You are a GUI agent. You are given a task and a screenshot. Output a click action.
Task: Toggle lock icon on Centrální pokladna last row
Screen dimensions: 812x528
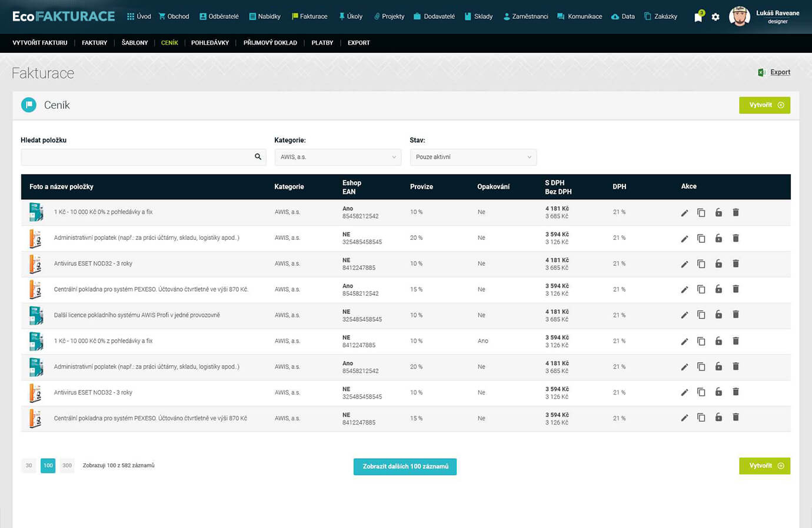[x=718, y=417]
